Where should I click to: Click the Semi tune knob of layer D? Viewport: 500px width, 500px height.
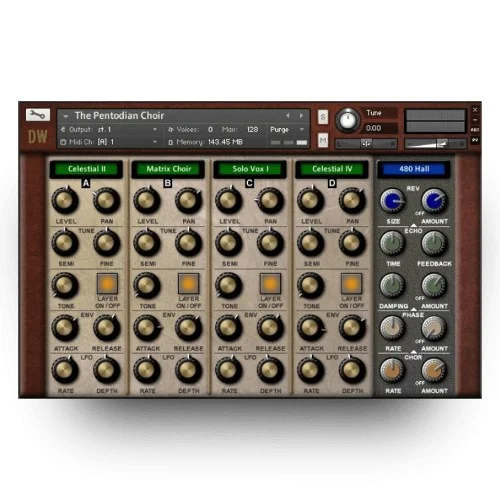[310, 243]
